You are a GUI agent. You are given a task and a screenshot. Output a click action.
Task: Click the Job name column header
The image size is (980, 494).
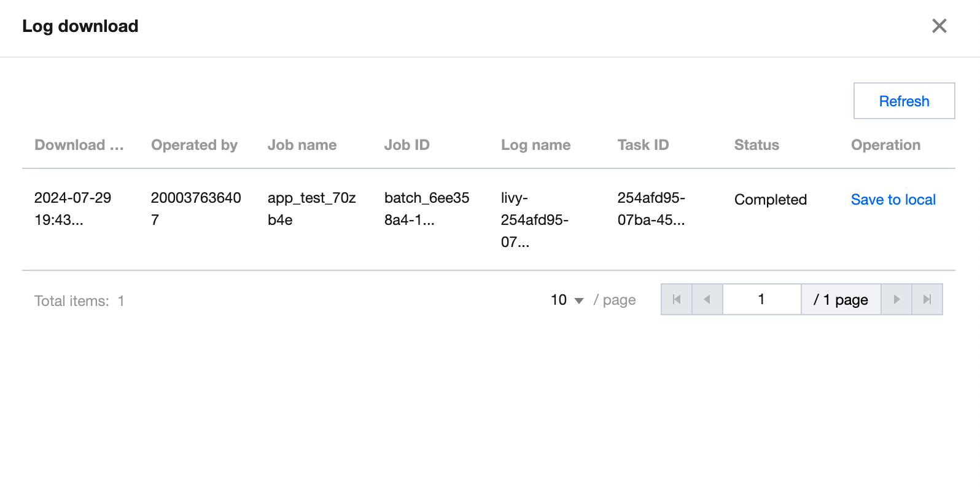click(302, 145)
